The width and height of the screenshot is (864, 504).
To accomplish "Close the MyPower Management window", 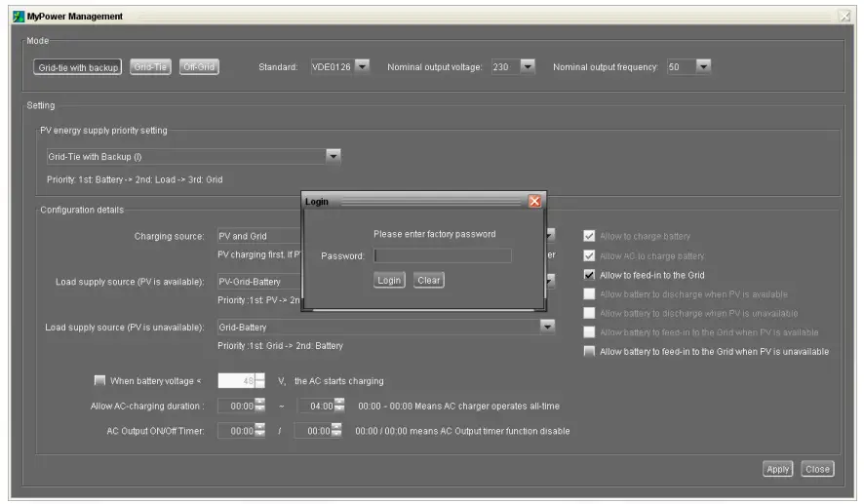I will 844,16.
